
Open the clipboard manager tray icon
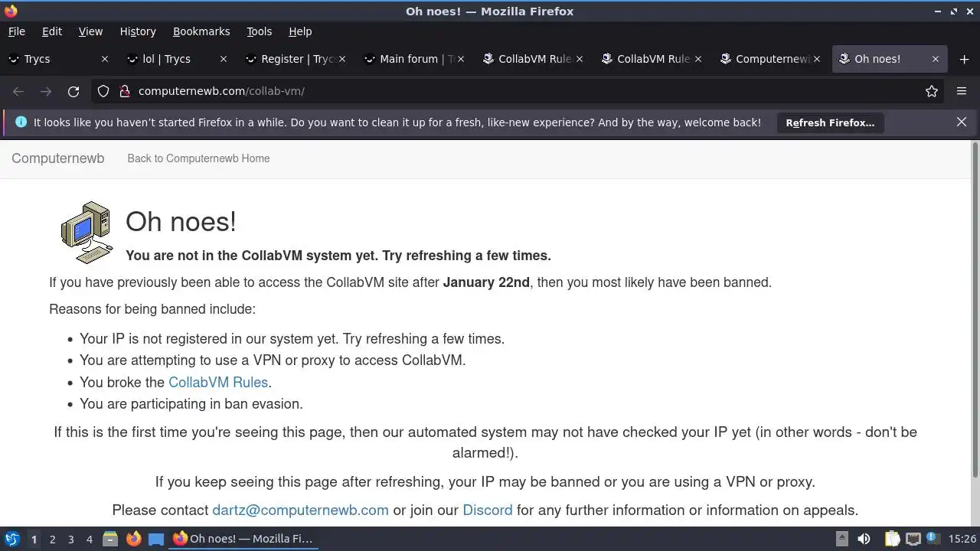[x=892, y=539]
